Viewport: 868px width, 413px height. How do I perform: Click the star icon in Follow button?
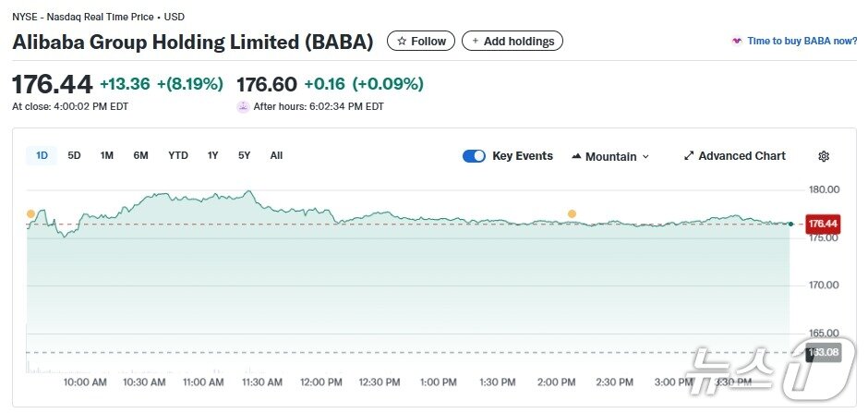[402, 42]
